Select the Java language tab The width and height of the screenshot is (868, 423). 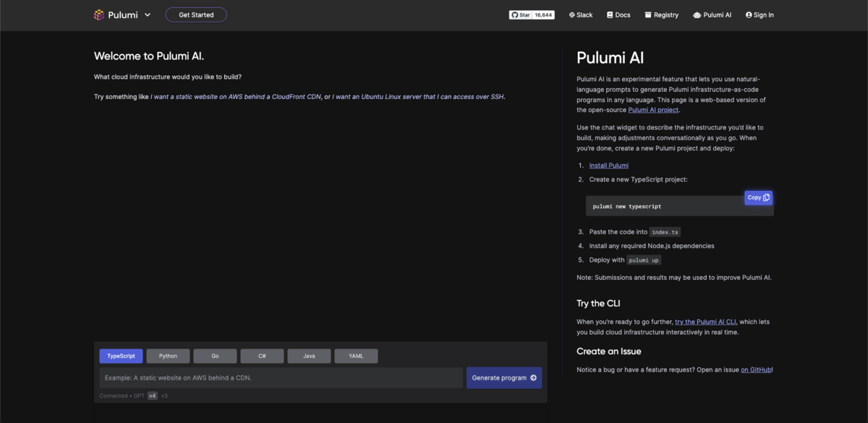(x=309, y=356)
